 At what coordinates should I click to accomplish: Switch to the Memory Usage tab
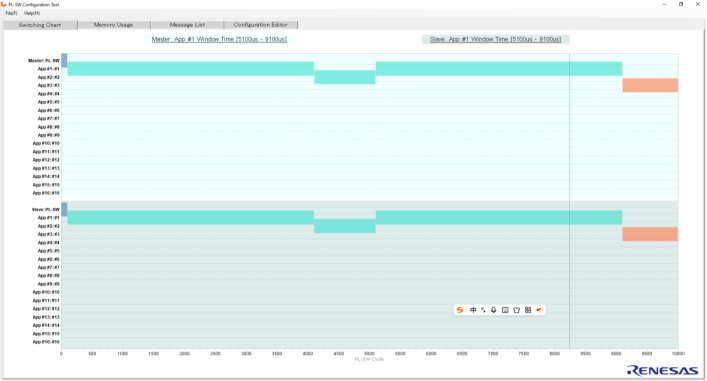[114, 25]
